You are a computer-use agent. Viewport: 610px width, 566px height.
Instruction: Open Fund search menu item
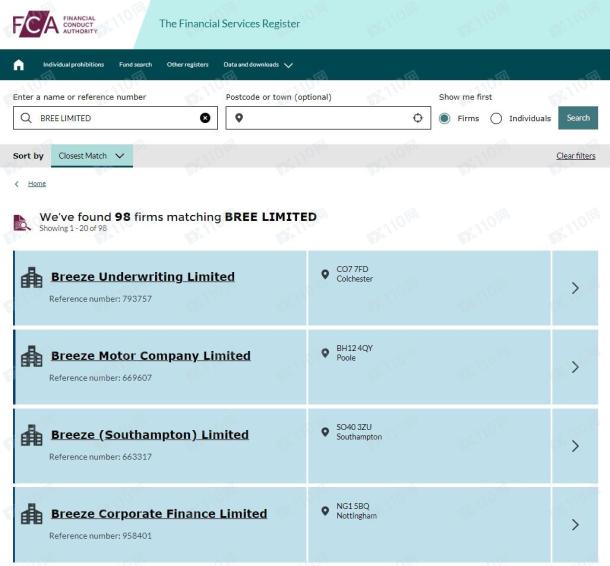135,65
